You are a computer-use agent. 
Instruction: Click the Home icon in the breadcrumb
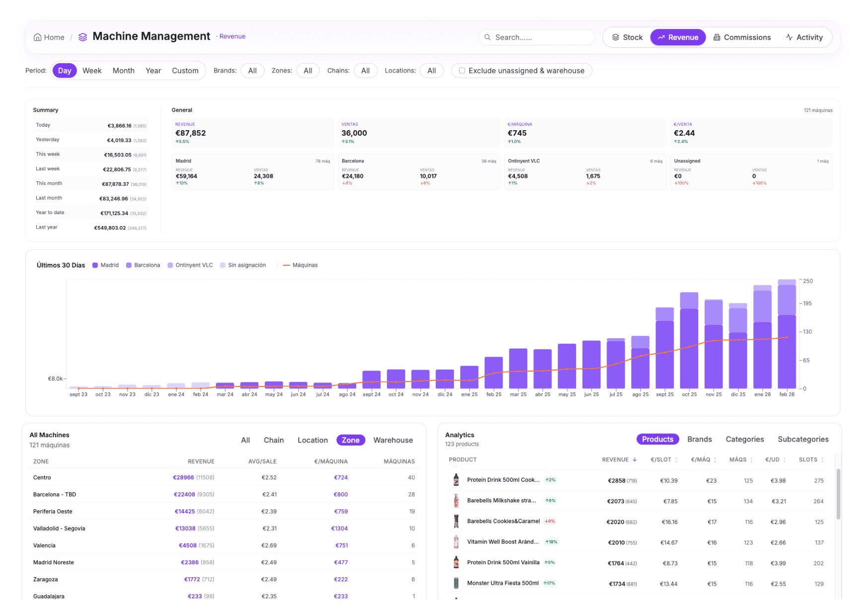click(37, 37)
